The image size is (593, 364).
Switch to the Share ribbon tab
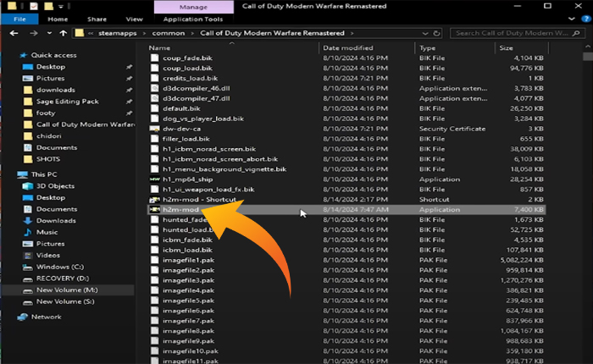pyautogui.click(x=97, y=19)
